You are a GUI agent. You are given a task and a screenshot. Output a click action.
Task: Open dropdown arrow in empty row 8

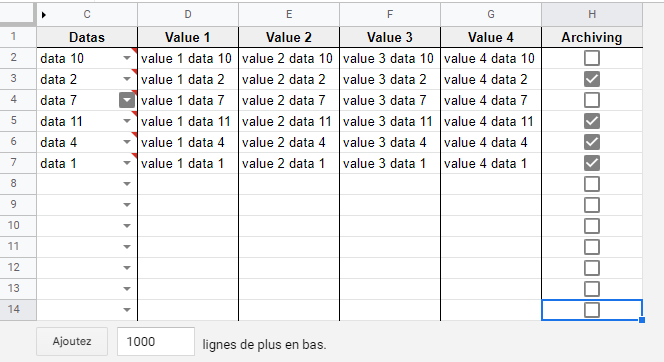(127, 184)
